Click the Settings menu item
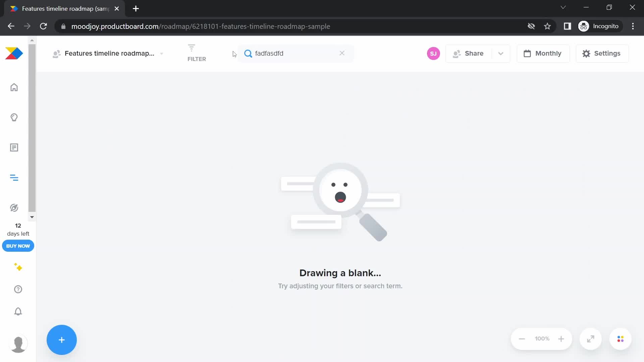This screenshot has height=362, width=644. pos(601,54)
